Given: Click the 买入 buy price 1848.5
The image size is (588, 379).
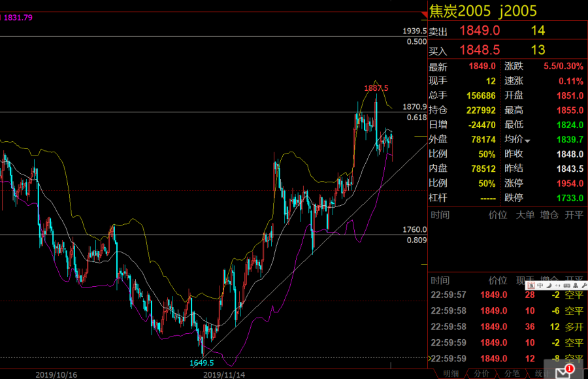Looking at the screenshot, I should coord(480,50).
